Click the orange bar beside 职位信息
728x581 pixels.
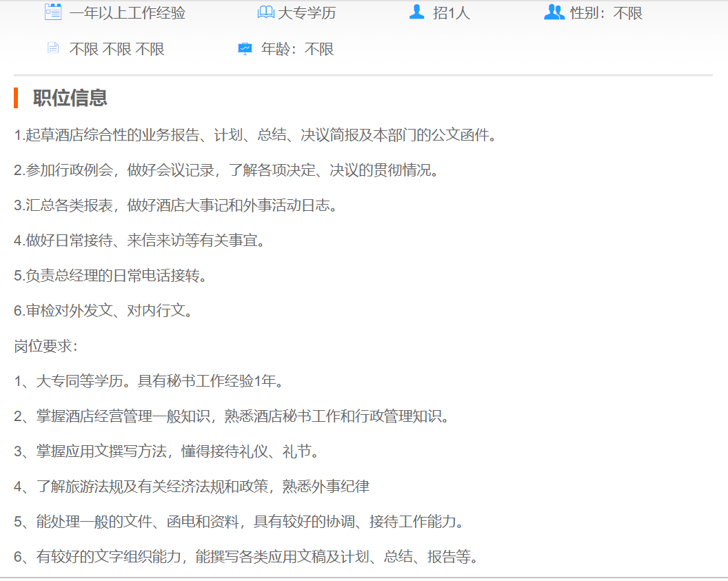16,98
